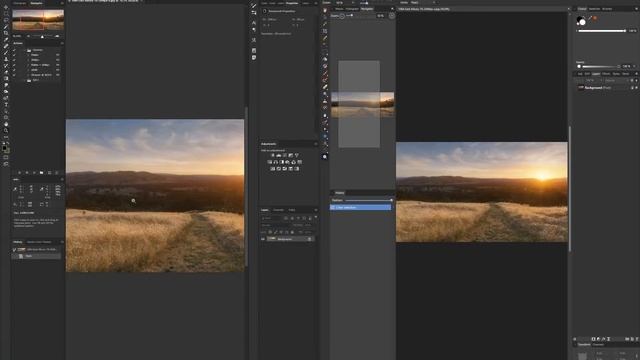Switch to the Swatches tab in Affinity
Screen dimensions: 640x360
click(x=594, y=9)
